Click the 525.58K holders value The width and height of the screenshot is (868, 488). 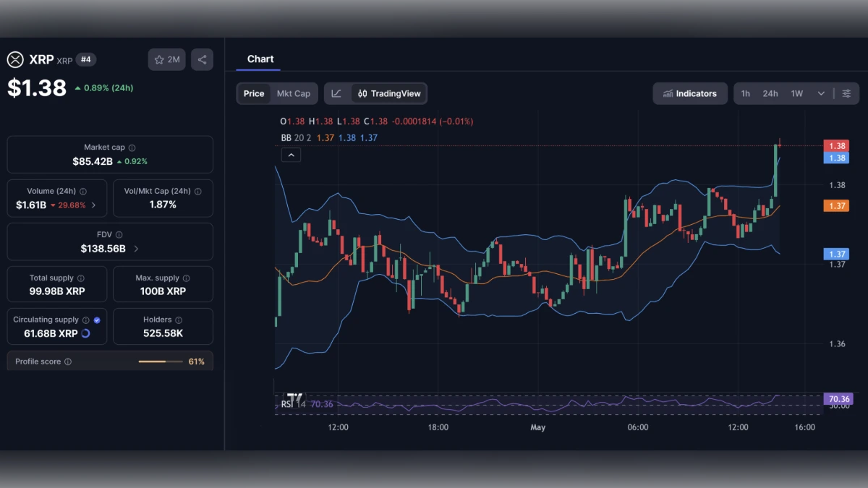coord(163,333)
